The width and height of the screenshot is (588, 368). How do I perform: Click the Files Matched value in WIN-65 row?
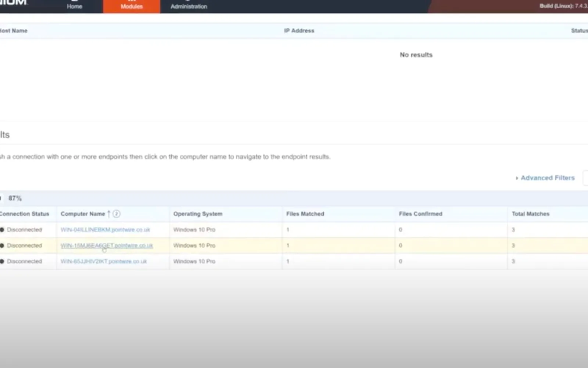288,261
